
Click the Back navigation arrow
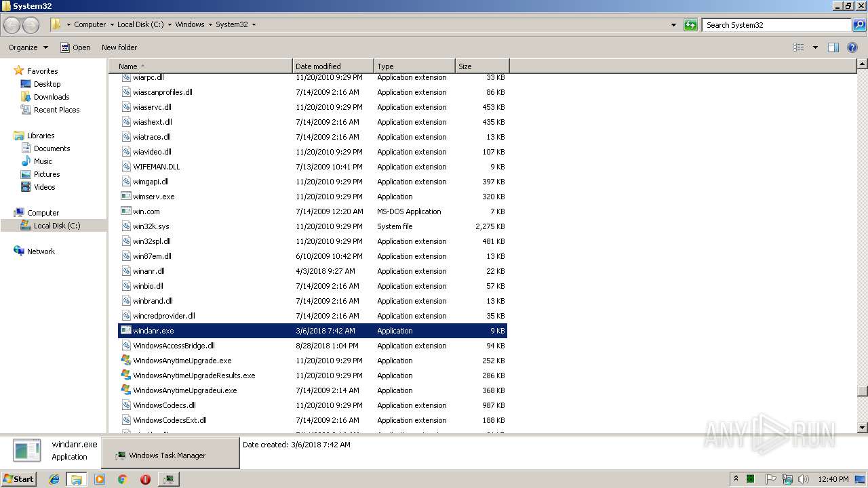(x=12, y=25)
